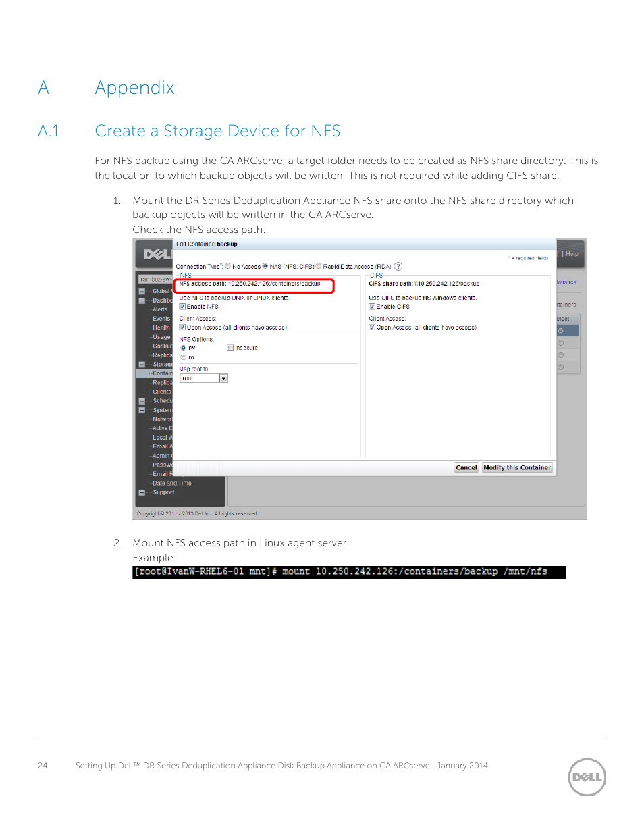Toggle the Enable NFS checkbox

pyautogui.click(x=182, y=307)
